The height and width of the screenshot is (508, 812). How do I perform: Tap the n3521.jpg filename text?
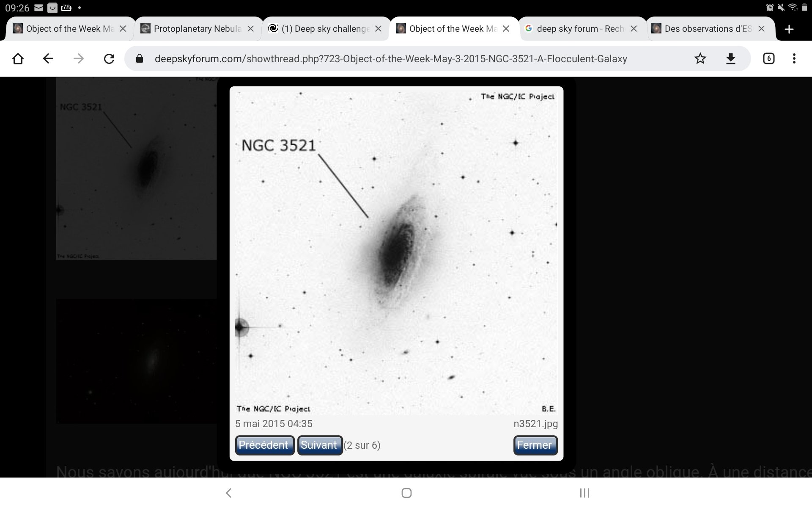point(535,424)
